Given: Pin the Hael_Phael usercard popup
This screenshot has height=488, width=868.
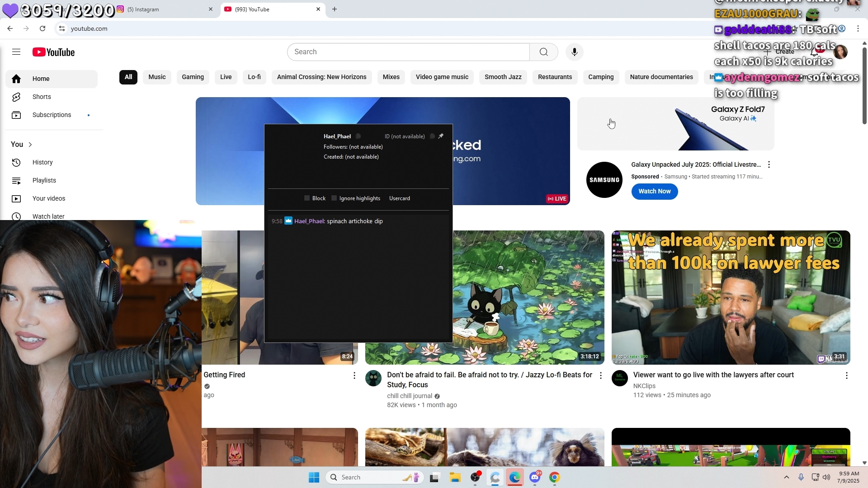Looking at the screenshot, I should (x=441, y=136).
